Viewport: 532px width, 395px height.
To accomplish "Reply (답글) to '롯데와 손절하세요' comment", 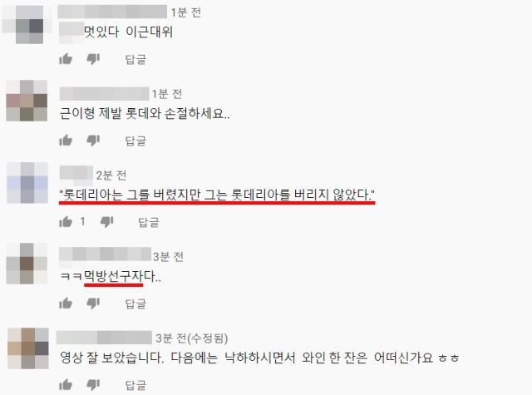I will (135, 141).
